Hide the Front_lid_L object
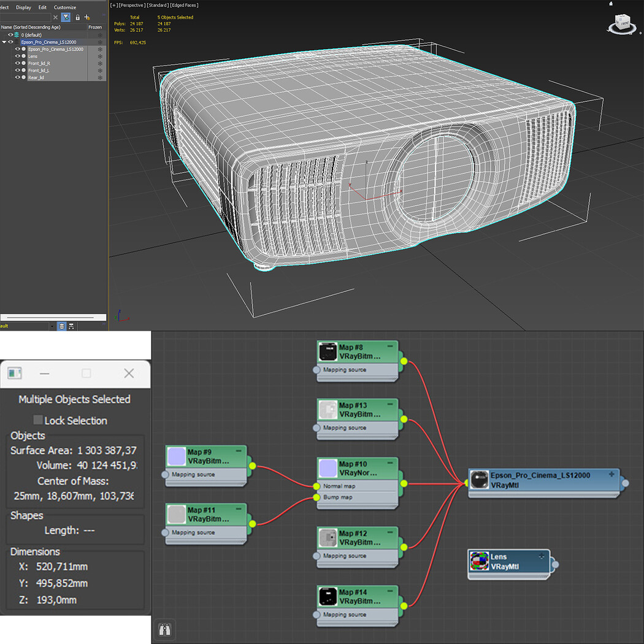Screen dimensions: 644x644 coord(18,71)
